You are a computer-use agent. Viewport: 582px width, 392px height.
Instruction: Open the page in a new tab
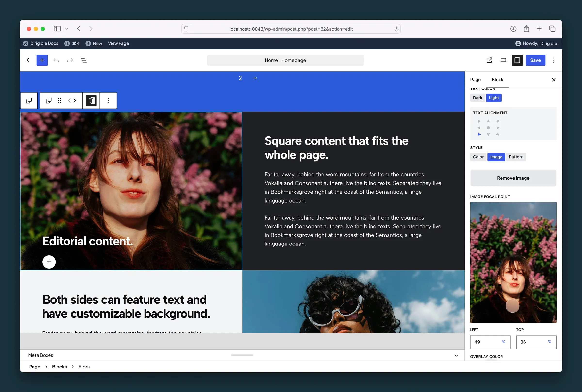point(489,60)
